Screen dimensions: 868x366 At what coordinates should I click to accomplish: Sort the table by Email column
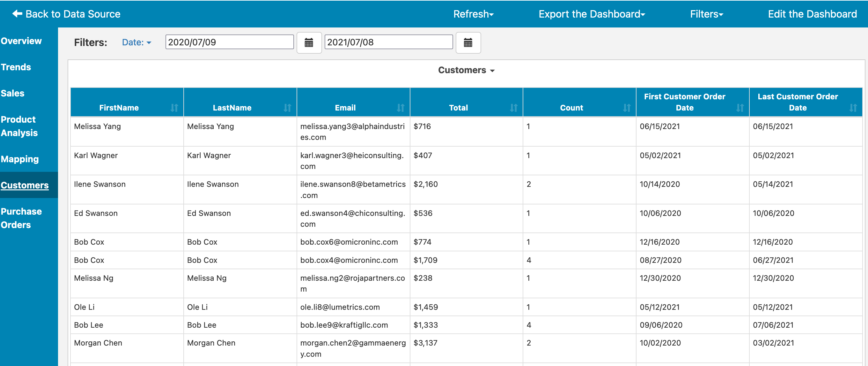tap(400, 108)
